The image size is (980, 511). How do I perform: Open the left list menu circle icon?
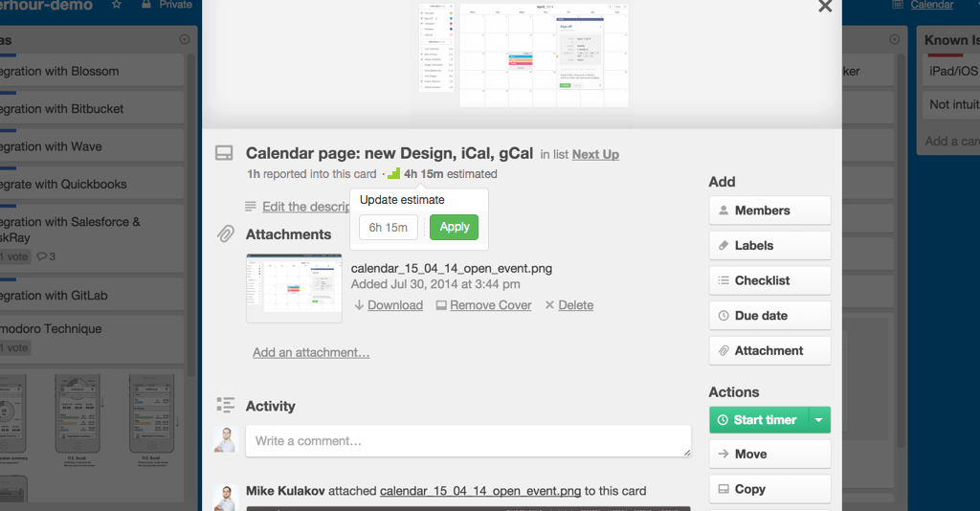click(185, 39)
